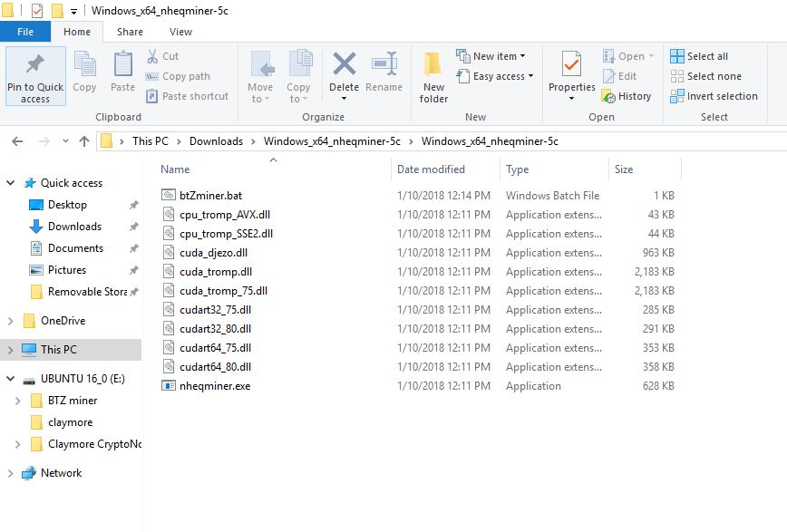Image resolution: width=787 pixels, height=532 pixels.
Task: Sort files by the Name column
Action: coord(175,169)
